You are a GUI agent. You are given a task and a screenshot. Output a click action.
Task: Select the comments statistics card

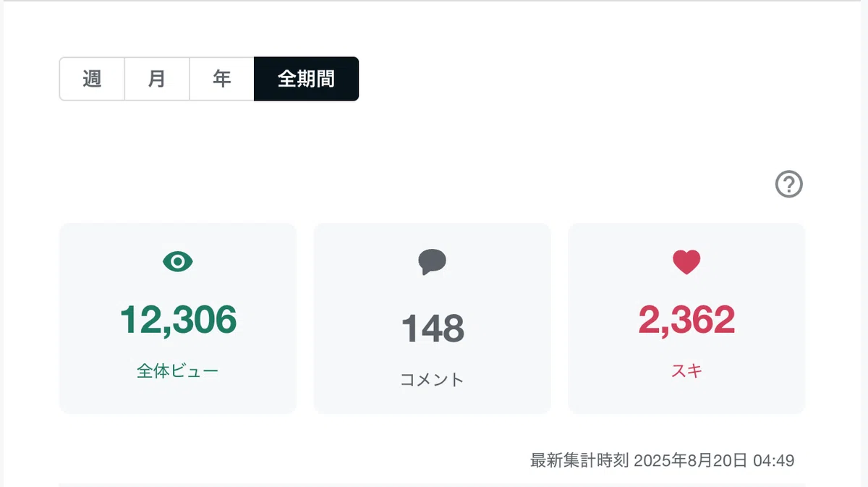pos(432,318)
